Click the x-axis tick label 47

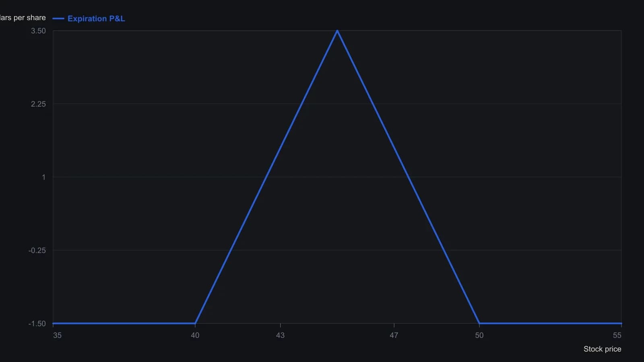(x=394, y=335)
